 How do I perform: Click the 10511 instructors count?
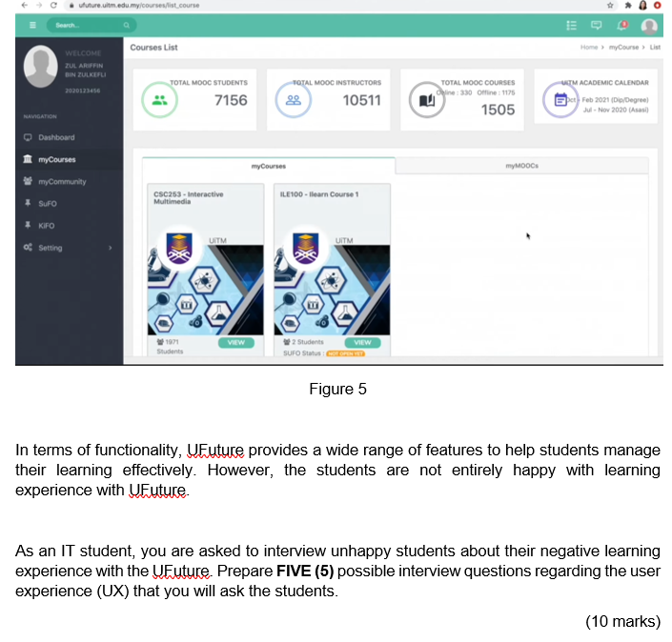click(361, 100)
